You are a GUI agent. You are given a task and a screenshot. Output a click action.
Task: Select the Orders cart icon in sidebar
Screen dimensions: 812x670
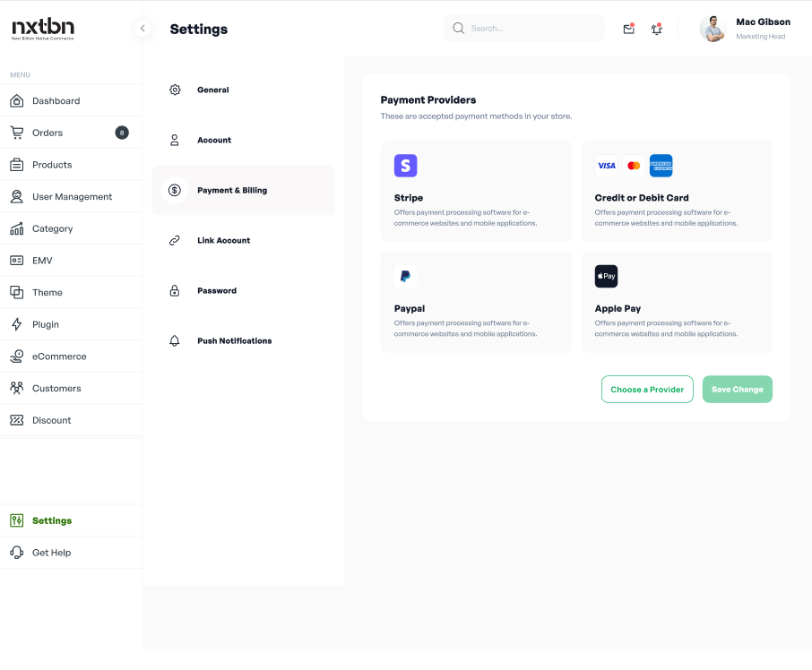[17, 133]
